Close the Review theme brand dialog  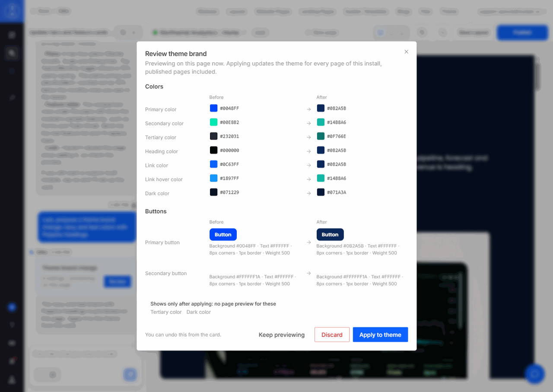406,52
